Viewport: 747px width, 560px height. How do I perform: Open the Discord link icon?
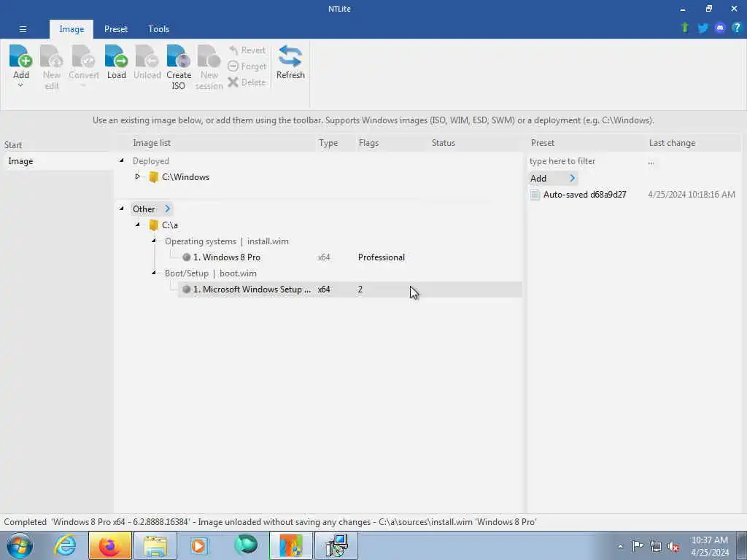[x=720, y=28]
